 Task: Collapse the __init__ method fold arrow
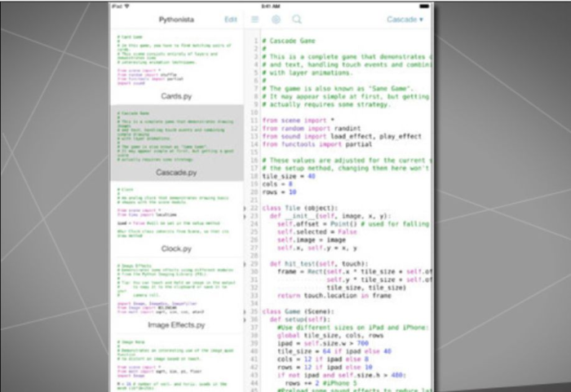[245, 216]
